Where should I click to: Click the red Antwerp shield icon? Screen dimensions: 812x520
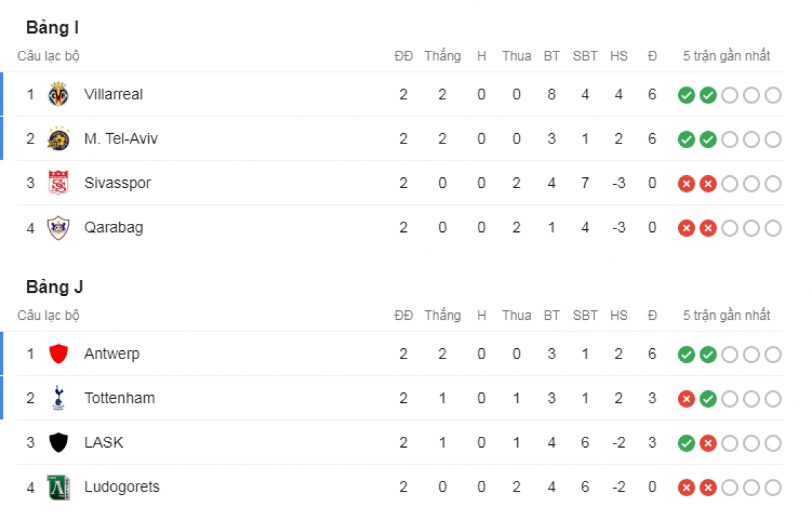coord(58,354)
